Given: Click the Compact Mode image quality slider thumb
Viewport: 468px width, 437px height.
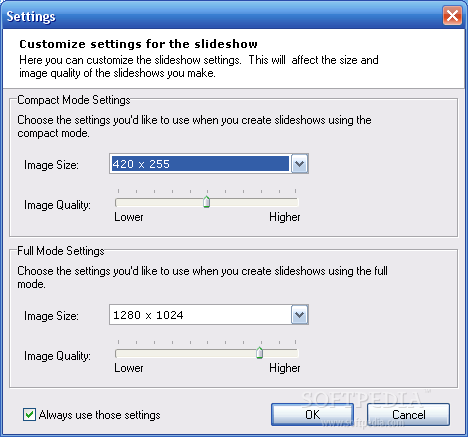Looking at the screenshot, I should (x=207, y=202).
